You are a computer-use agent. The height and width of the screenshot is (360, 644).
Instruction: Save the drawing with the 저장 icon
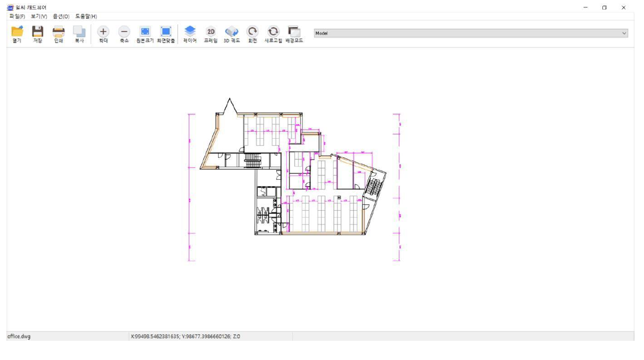[x=37, y=34]
